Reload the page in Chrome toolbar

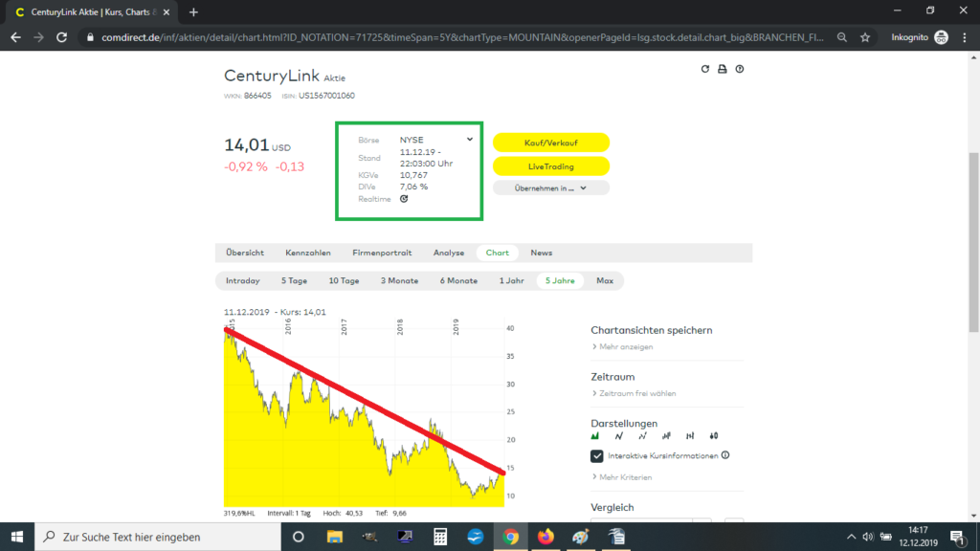[x=61, y=37]
